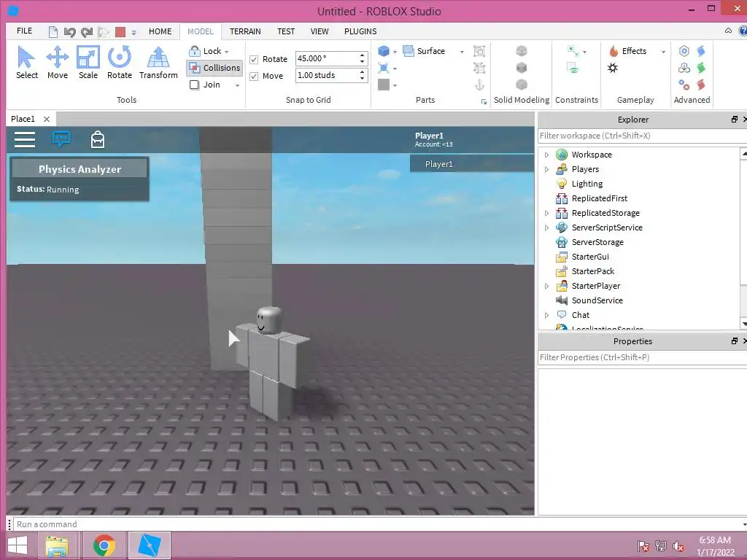
Task: Open the Lock tool dropdown arrow
Action: click(x=227, y=52)
